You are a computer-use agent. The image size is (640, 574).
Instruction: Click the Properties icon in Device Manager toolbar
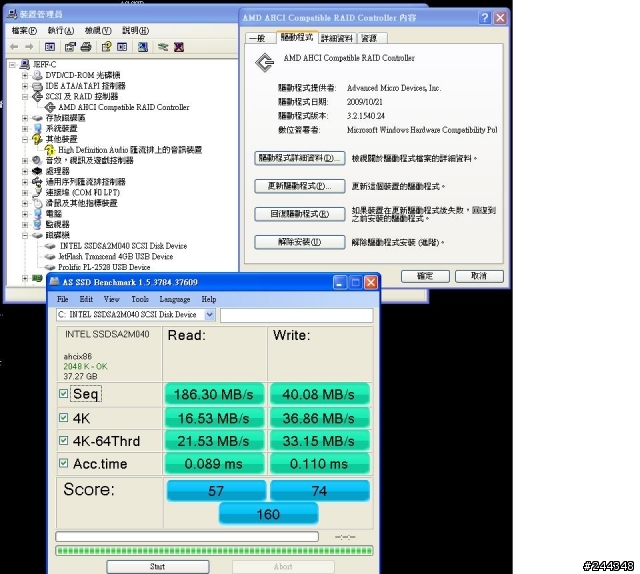click(x=70, y=47)
